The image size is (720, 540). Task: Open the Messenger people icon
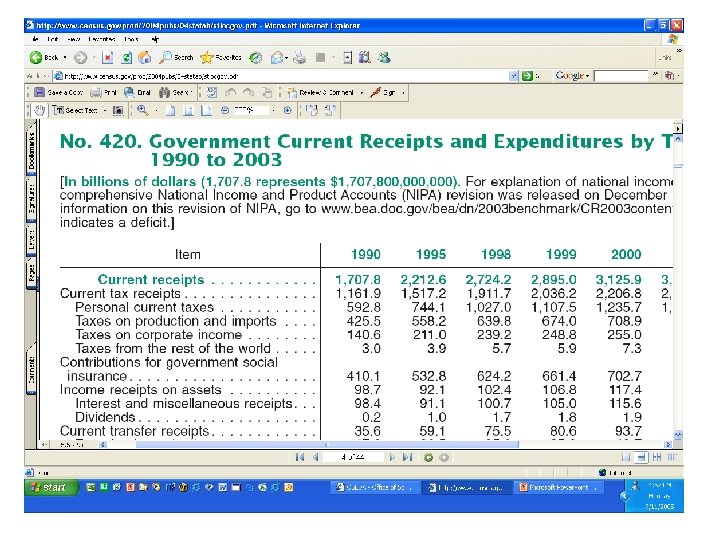click(x=384, y=57)
